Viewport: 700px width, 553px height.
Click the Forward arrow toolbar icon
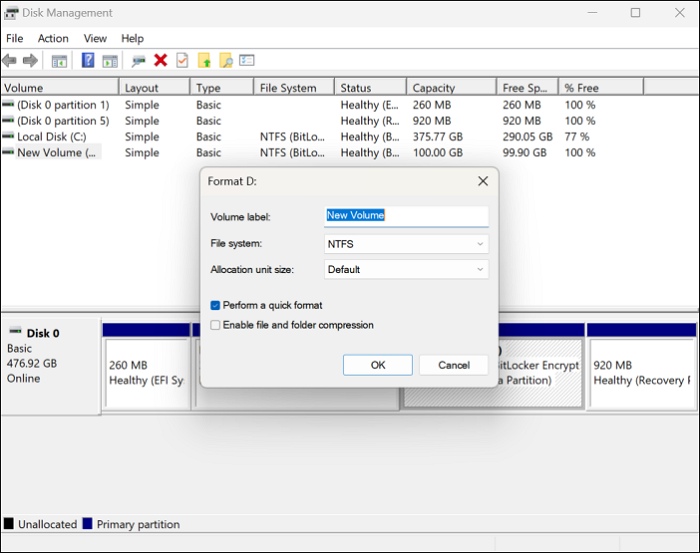[30, 61]
